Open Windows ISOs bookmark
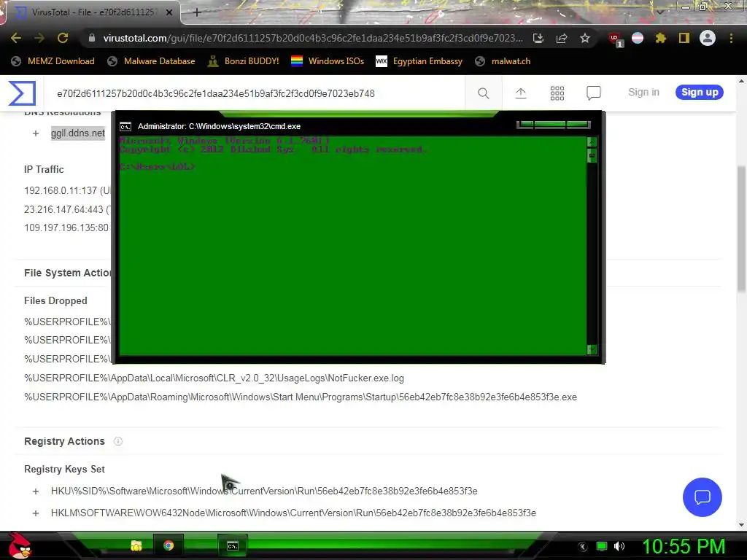Screen dimensions: 747x560 328,61
